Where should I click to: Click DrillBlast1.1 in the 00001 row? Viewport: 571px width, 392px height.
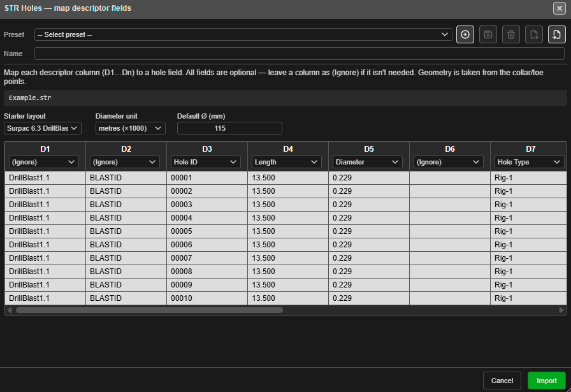click(x=45, y=178)
